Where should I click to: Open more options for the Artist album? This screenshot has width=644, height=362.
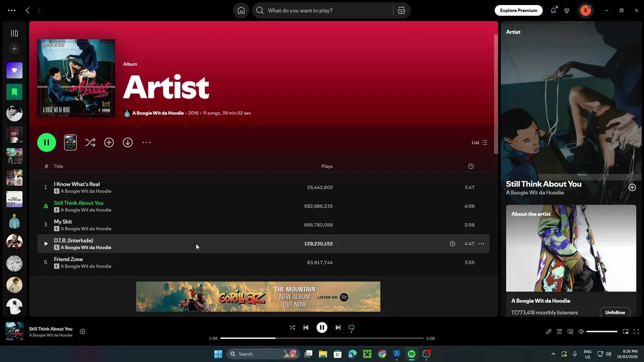tap(146, 142)
